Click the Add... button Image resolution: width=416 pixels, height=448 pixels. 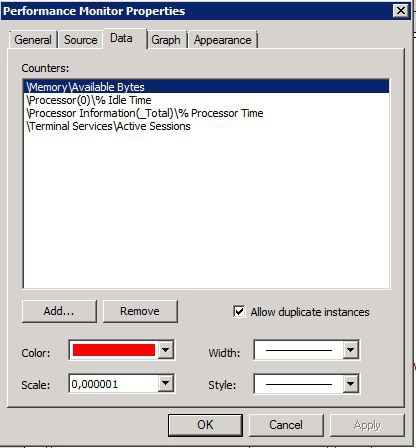[x=59, y=311]
